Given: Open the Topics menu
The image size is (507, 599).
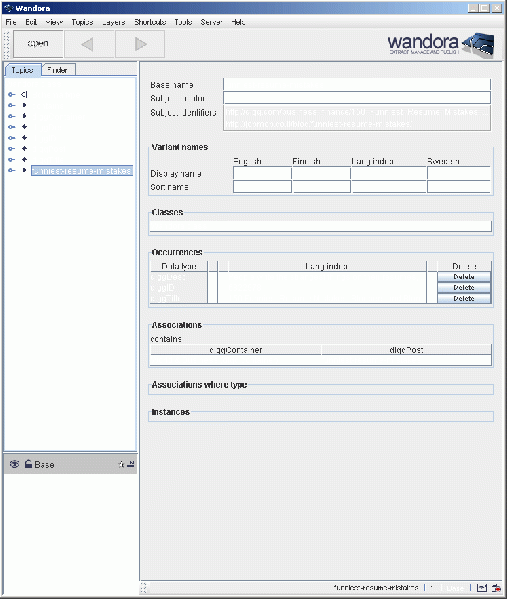Looking at the screenshot, I should [x=82, y=22].
